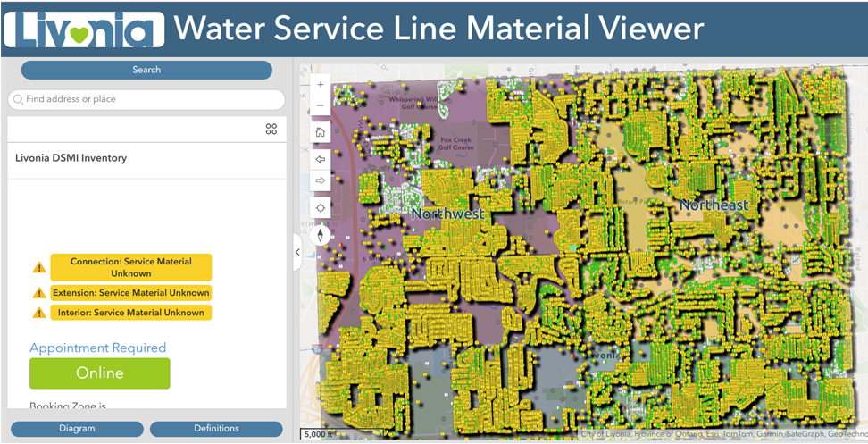This screenshot has height=444, width=868.
Task: Click Extension warning triangle icon
Action: pos(38,293)
